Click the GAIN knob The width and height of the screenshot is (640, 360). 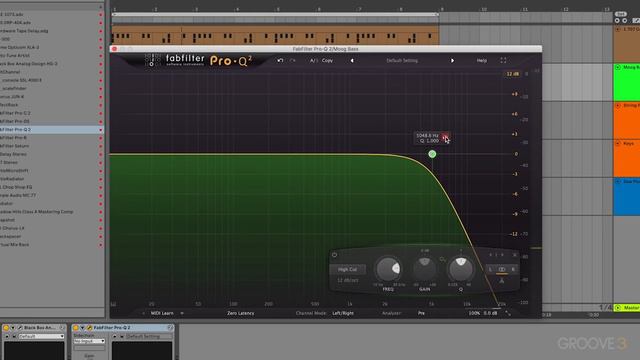coord(424,269)
